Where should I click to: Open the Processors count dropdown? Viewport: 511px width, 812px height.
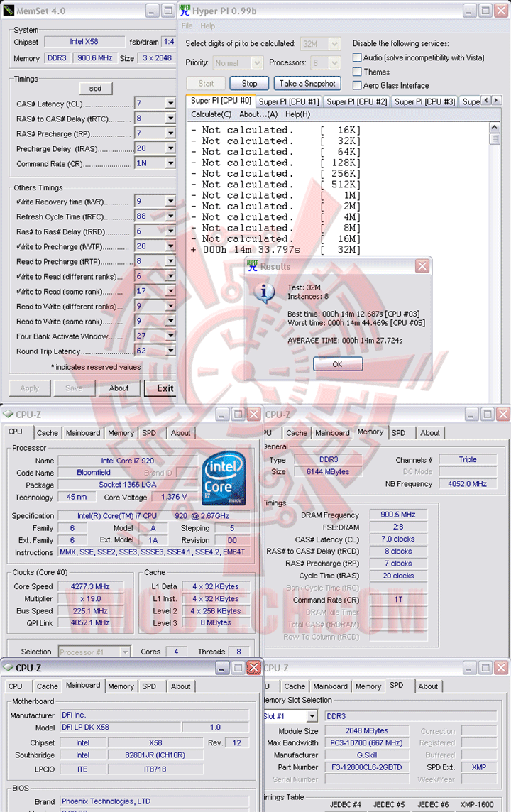(334, 62)
